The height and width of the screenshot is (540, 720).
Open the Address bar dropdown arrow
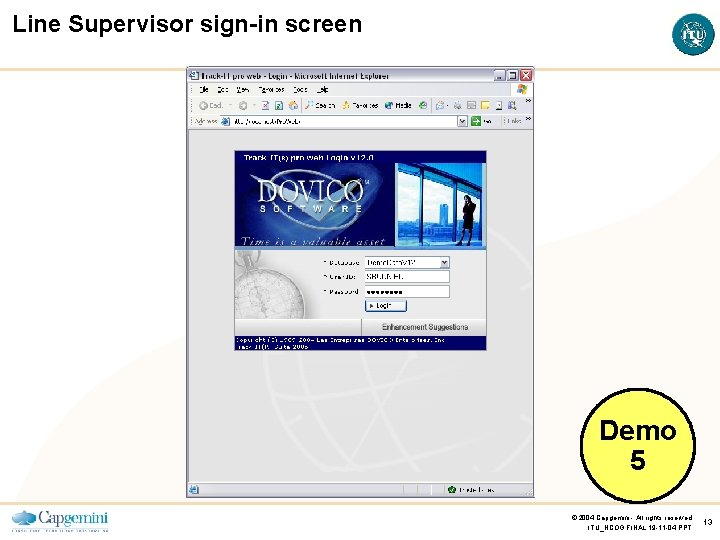tap(462, 121)
